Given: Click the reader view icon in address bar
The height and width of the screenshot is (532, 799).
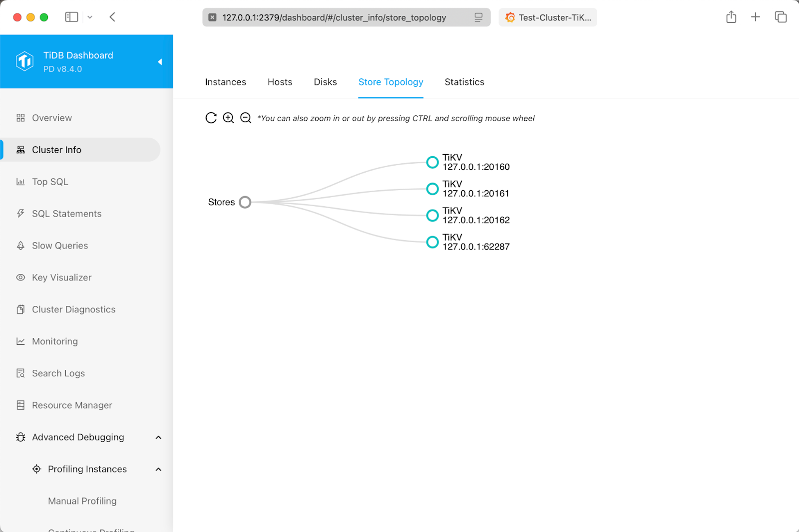Looking at the screenshot, I should [x=478, y=17].
